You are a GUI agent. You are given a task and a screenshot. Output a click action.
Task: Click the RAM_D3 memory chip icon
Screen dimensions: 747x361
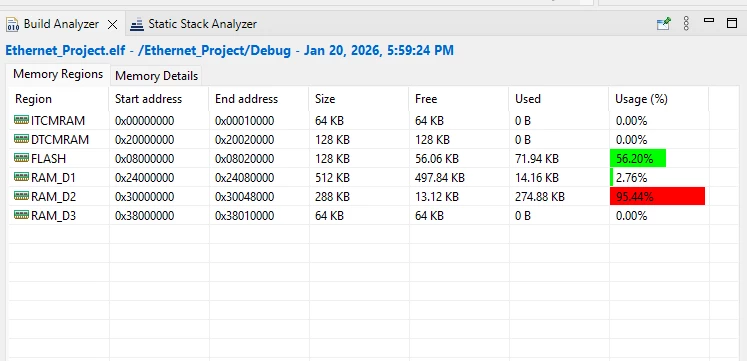pos(21,215)
